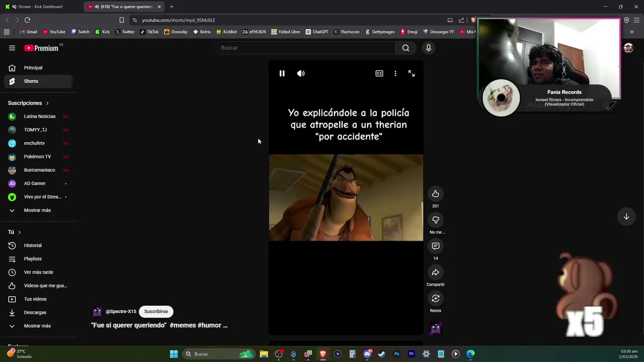The width and height of the screenshot is (644, 362).
Task: Open the Twitch bookmark
Action: point(80,32)
